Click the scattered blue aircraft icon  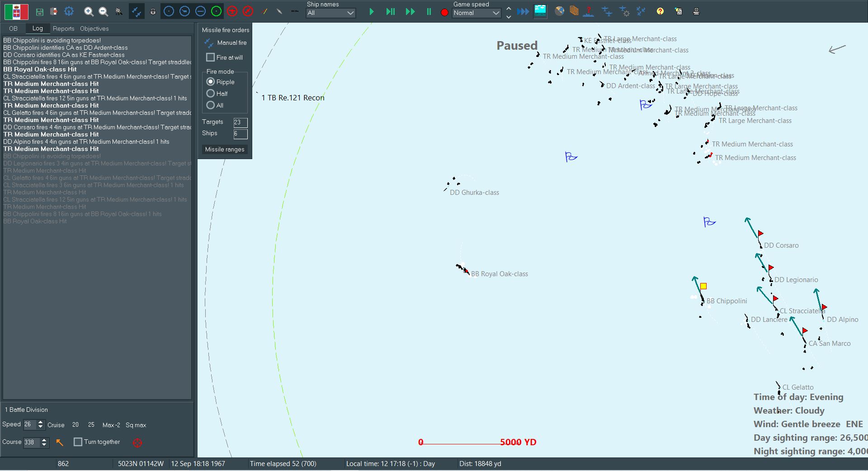(641, 11)
